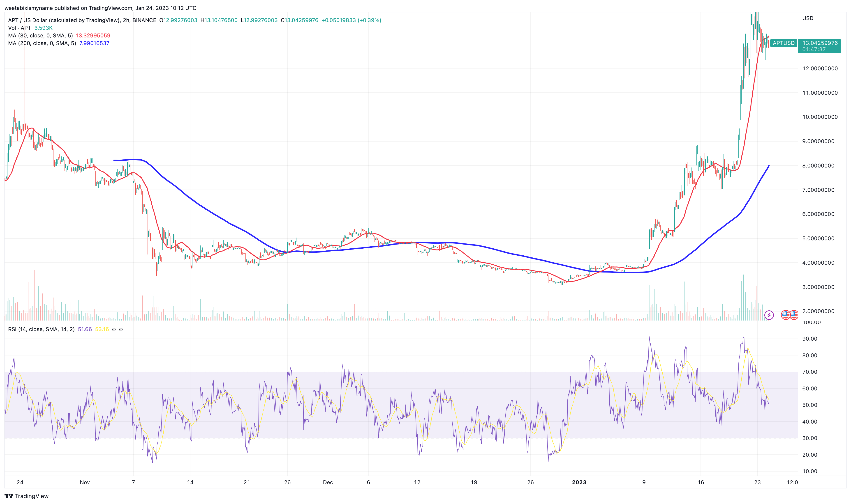
Task: Click the first US flag economic event icon
Action: tap(785, 315)
